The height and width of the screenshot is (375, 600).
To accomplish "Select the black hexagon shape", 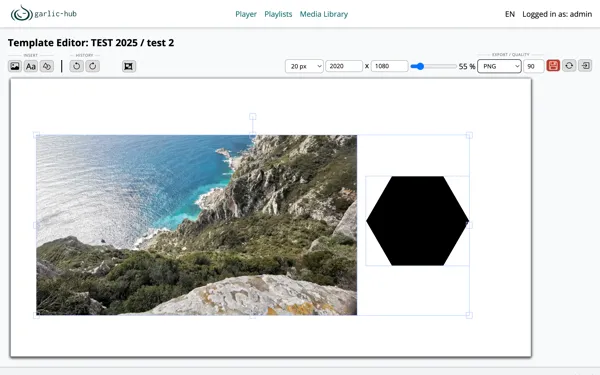I will 417,221.
